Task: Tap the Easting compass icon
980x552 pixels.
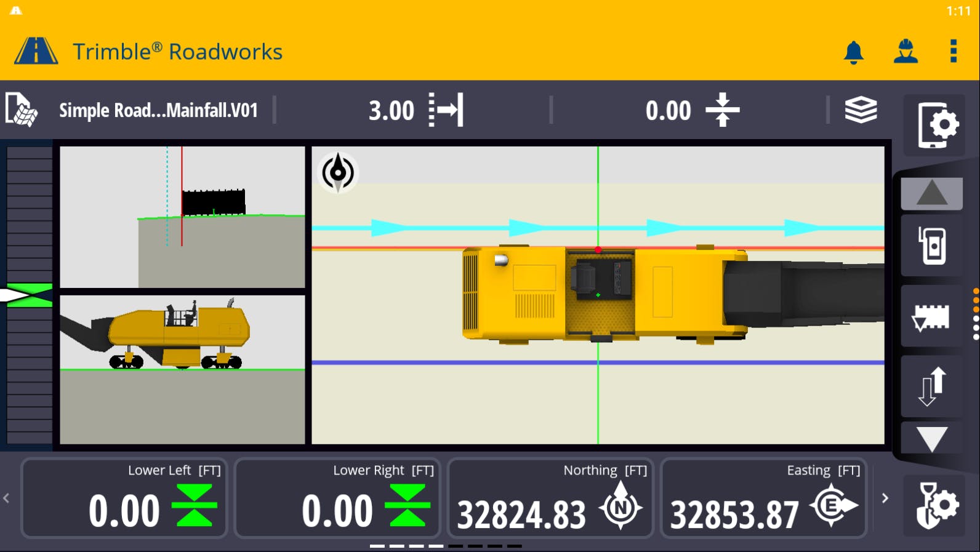Action: (x=833, y=505)
